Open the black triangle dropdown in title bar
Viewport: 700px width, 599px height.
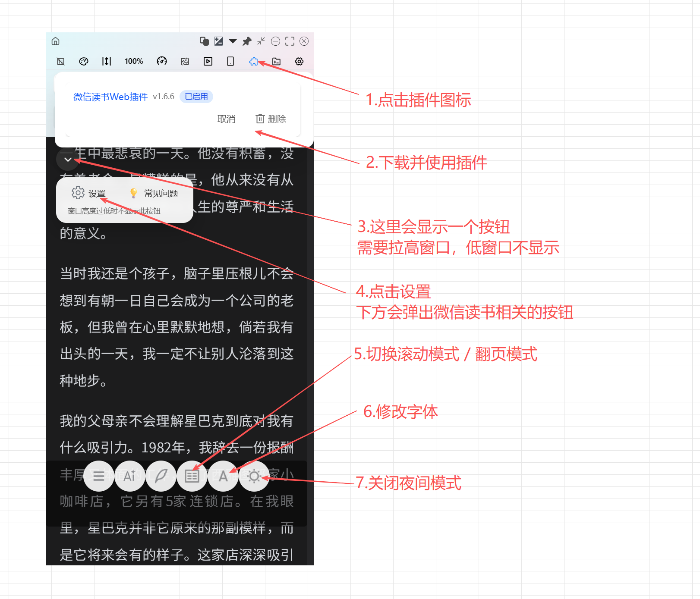(233, 41)
